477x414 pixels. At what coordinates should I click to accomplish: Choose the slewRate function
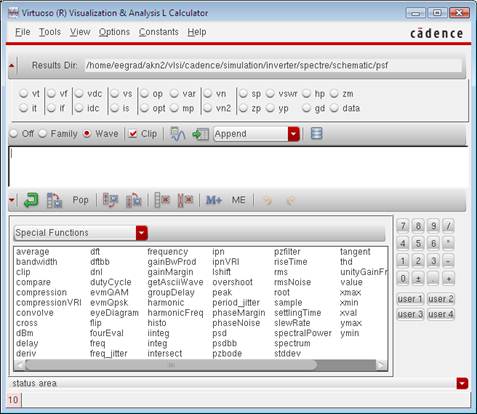(x=292, y=323)
